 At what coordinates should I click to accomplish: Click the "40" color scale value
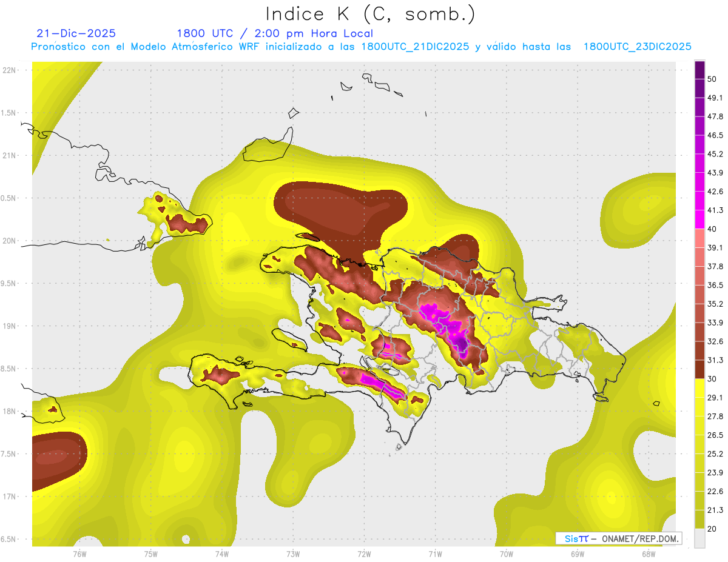pos(712,229)
